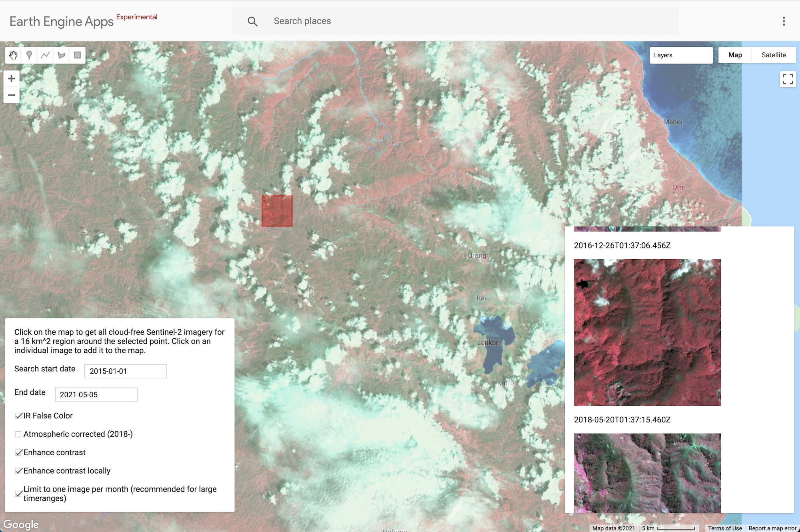Open the Terms of Use link
Image resolution: width=800 pixels, height=532 pixels.
(725, 528)
